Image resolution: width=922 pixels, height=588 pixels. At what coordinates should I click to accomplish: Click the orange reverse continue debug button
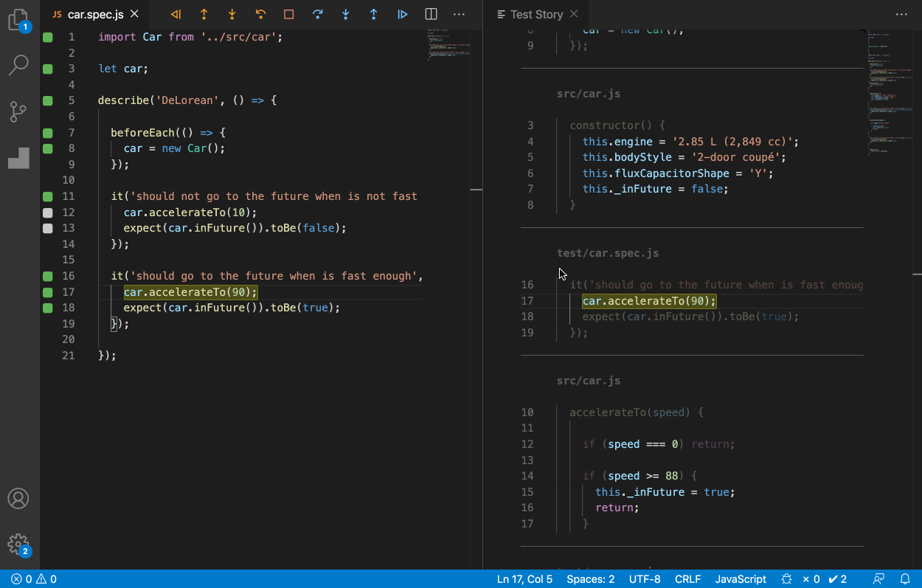[176, 14]
